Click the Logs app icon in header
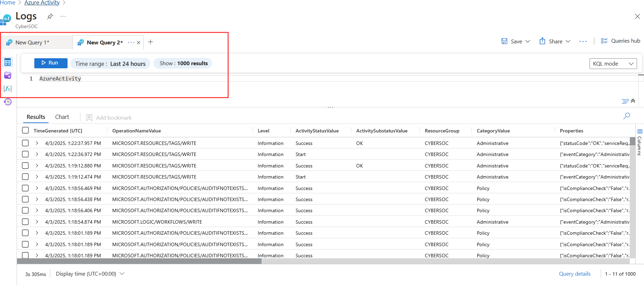The width and height of the screenshot is (644, 285). 5,20
